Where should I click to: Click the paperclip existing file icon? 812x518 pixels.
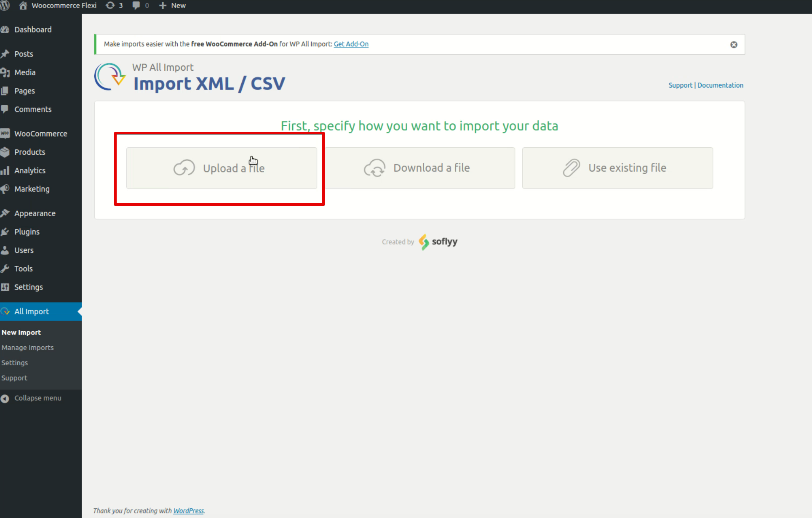coord(572,168)
